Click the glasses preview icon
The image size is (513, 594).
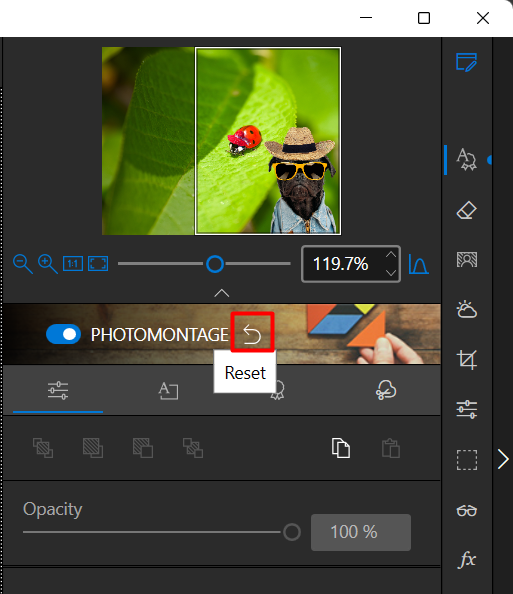click(x=467, y=510)
